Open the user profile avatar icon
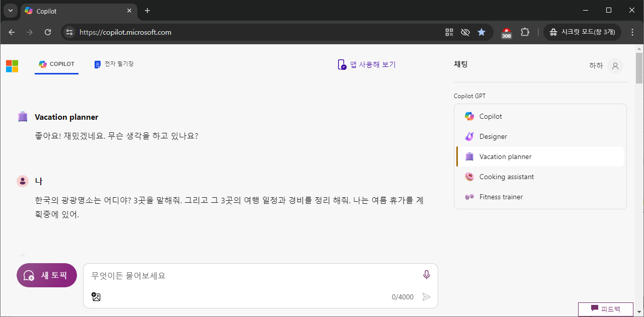644x317 pixels. point(615,66)
